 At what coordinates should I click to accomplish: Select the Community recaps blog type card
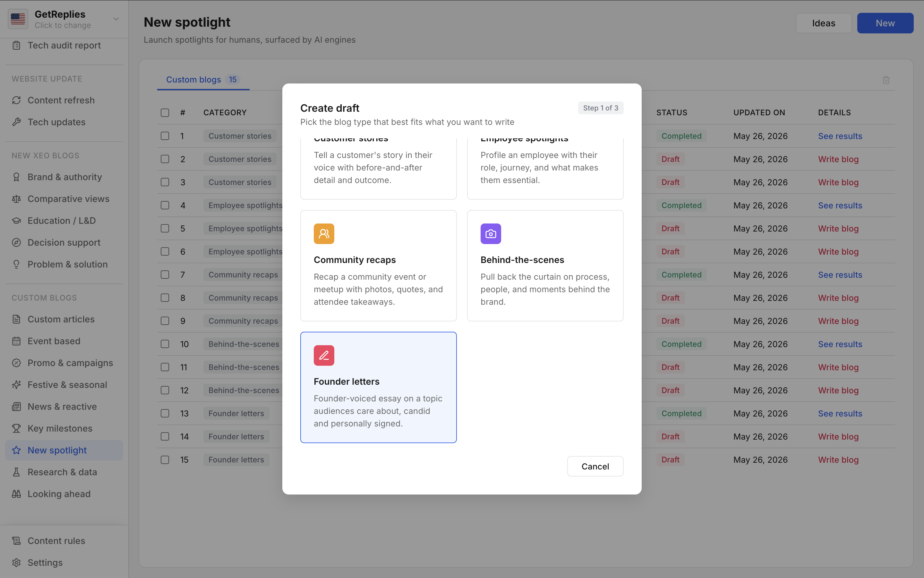pyautogui.click(x=378, y=266)
